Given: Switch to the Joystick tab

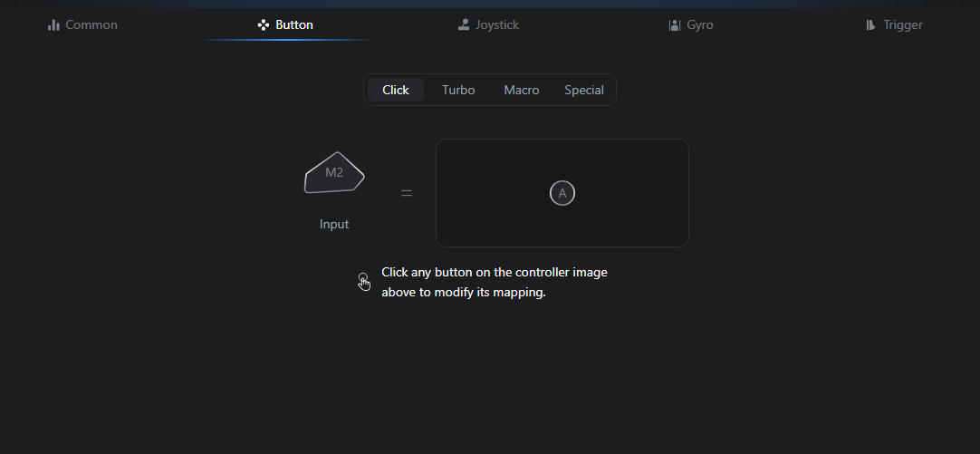Looking at the screenshot, I should (x=497, y=25).
